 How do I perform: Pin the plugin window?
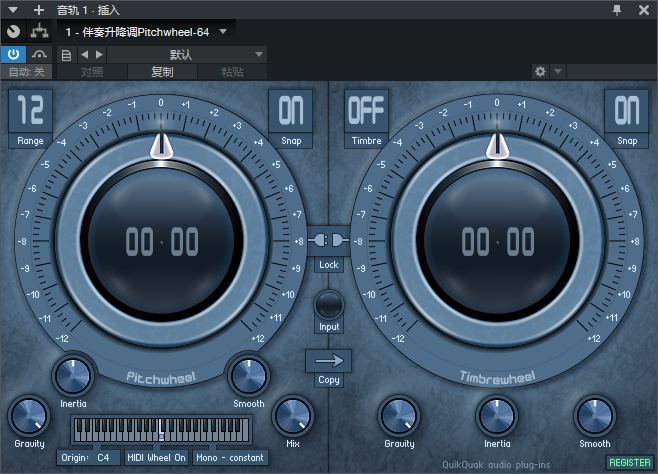coord(617,10)
